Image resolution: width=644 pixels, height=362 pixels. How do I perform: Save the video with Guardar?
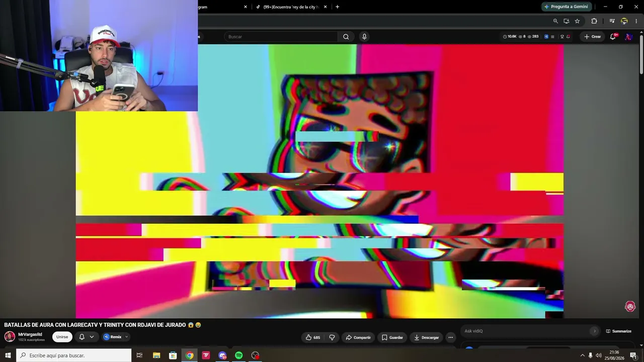tap(392, 337)
